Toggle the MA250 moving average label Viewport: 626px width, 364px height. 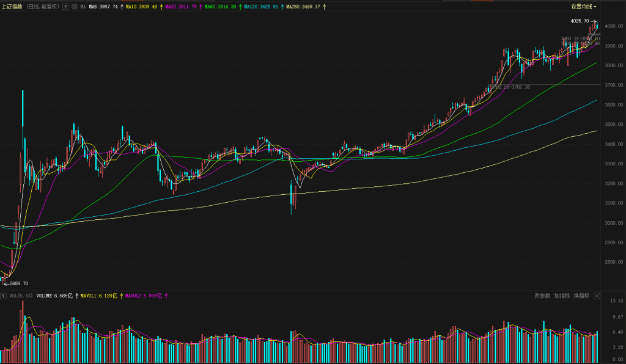[x=303, y=7]
